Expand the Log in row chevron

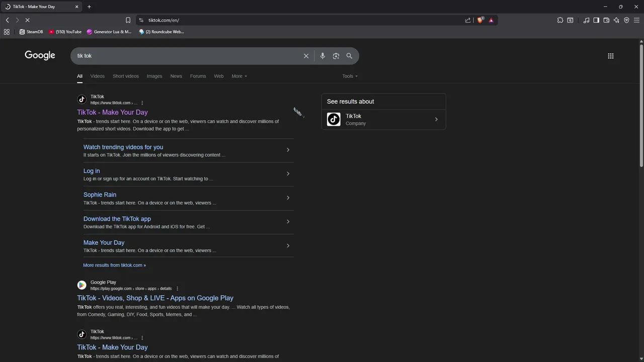288,173
